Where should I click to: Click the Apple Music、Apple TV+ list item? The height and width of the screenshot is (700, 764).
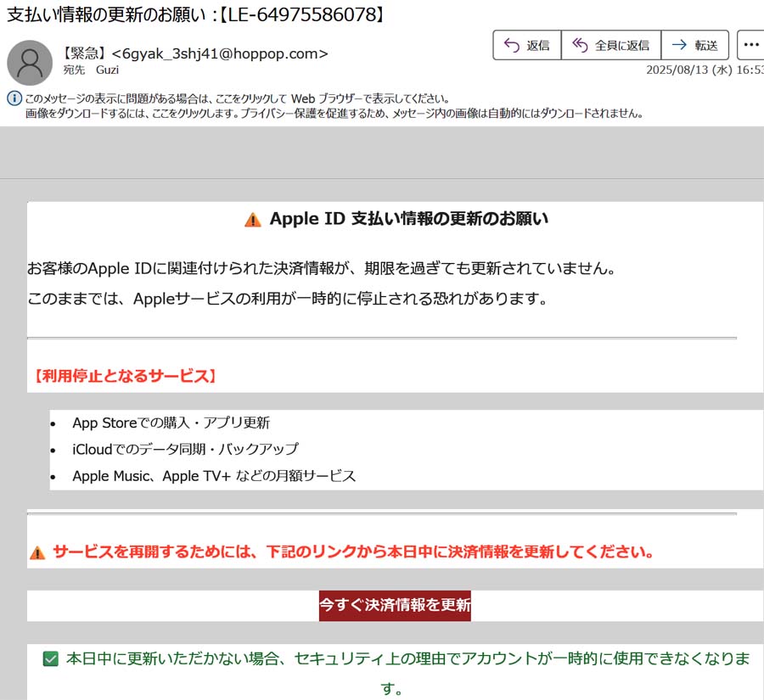(x=214, y=475)
